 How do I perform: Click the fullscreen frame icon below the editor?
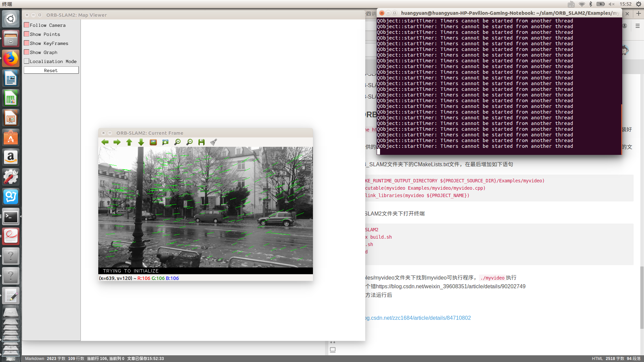[x=333, y=350]
